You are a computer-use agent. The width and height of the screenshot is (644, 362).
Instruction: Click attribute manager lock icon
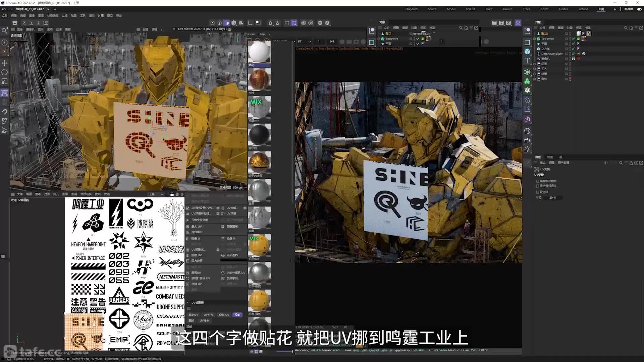coord(631,163)
